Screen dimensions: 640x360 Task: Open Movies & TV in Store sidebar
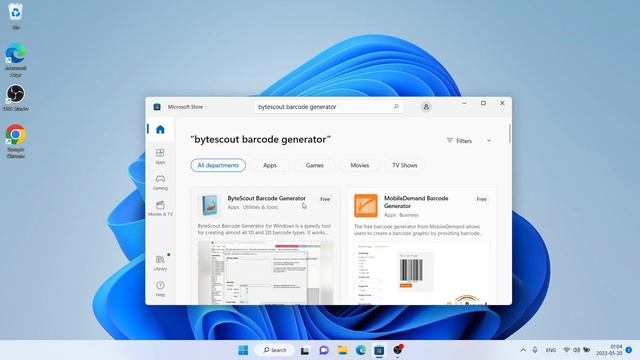pos(160,208)
